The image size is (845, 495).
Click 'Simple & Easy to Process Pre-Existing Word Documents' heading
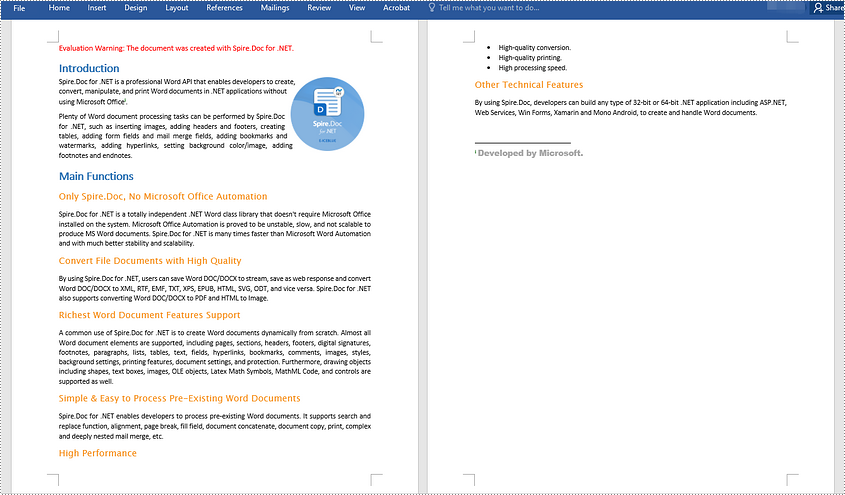pyautogui.click(x=179, y=399)
